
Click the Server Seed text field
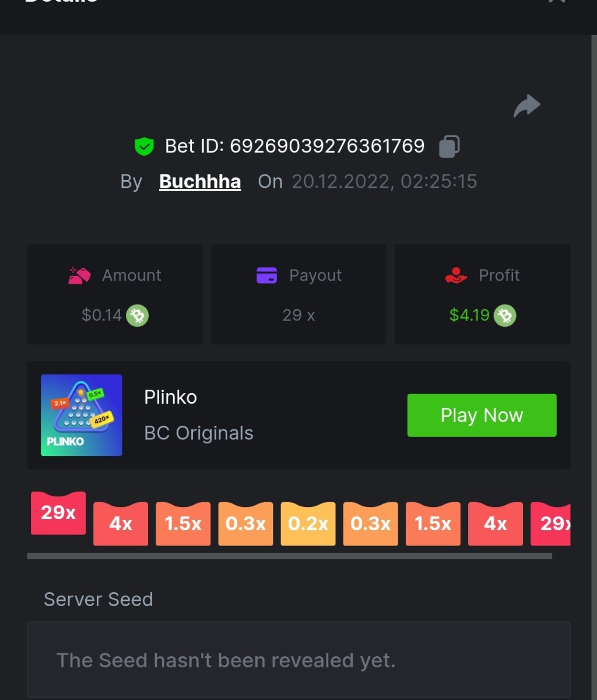[298, 660]
